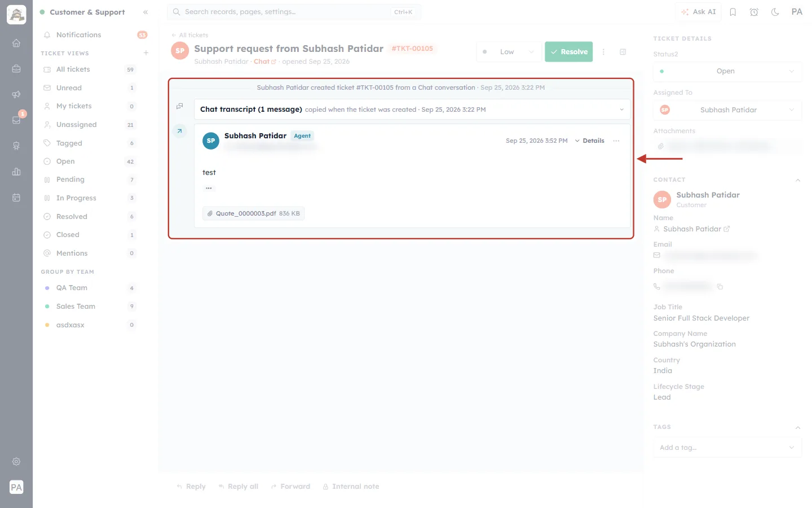812x508 pixels.
Task: Open the megaphone campaigns icon
Action: tap(16, 94)
